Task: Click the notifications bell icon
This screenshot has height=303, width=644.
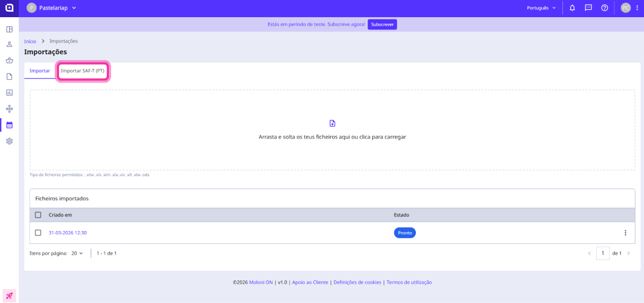Action: click(572, 8)
